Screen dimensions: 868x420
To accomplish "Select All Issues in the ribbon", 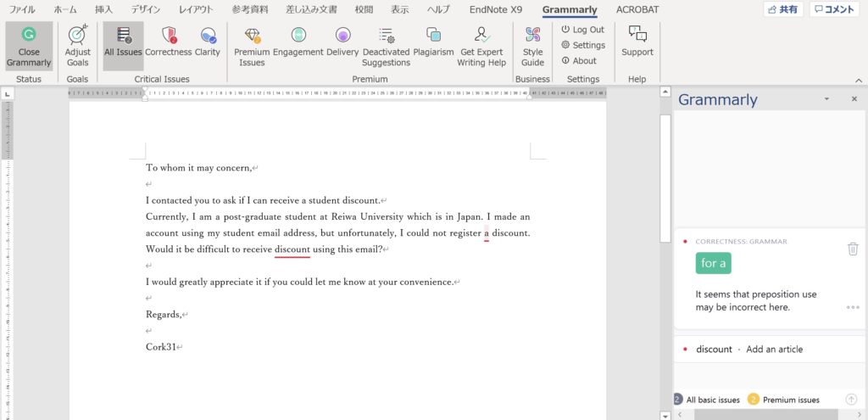I will (124, 47).
